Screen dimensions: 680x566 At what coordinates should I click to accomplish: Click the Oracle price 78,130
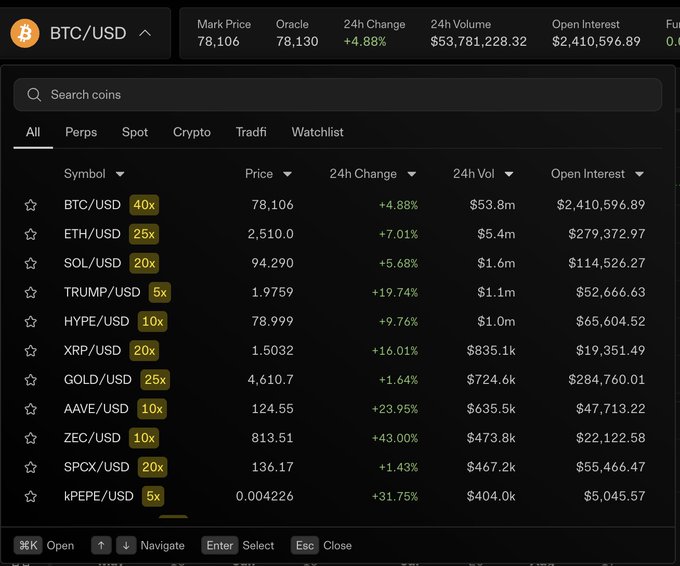coord(297,42)
